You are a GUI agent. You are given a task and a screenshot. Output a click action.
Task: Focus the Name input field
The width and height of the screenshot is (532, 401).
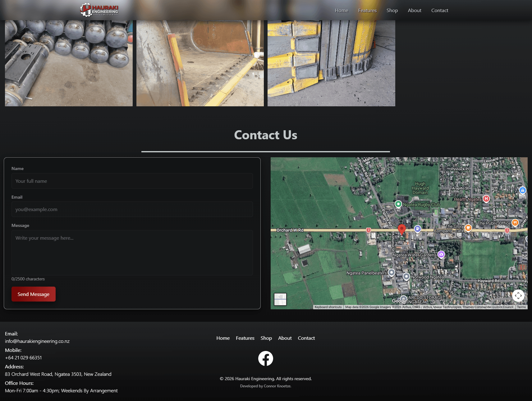pyautogui.click(x=132, y=181)
